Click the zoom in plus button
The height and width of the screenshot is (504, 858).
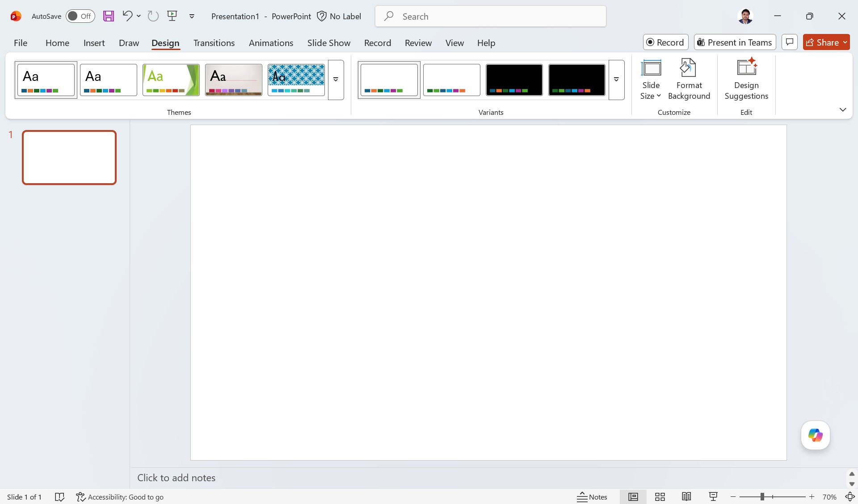[x=812, y=497]
